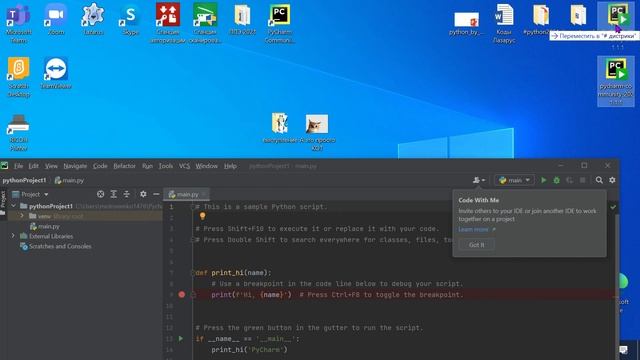Open the Edit menu
This screenshot has height=360, width=640.
(33, 166)
